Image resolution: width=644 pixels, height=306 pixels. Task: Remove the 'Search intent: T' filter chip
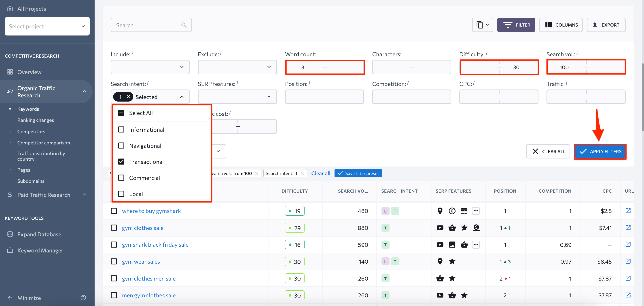click(303, 173)
